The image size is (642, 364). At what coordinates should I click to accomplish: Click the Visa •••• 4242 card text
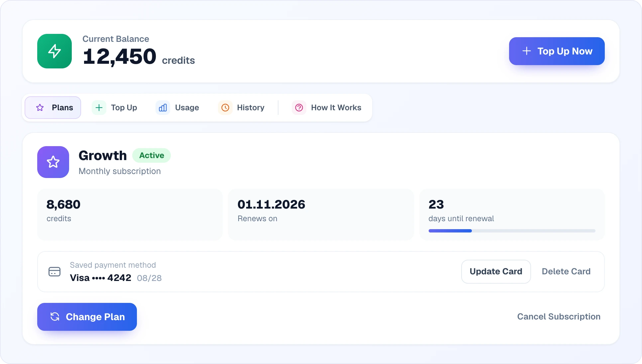click(101, 278)
